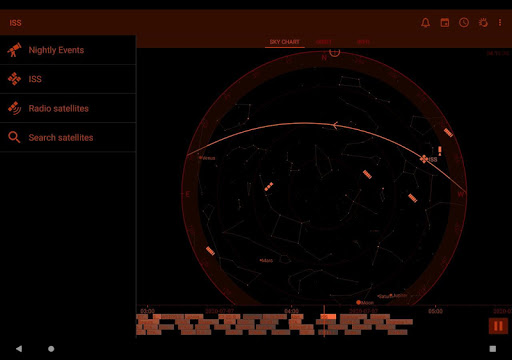
Task: Open Nightly Events from the sidebar
Action: 68,50
